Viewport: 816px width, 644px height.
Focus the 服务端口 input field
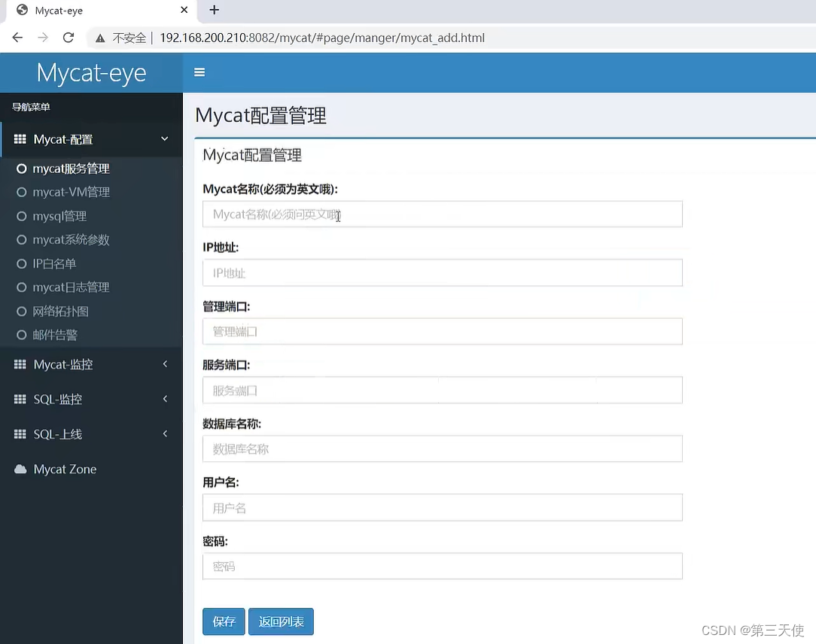tap(443, 390)
